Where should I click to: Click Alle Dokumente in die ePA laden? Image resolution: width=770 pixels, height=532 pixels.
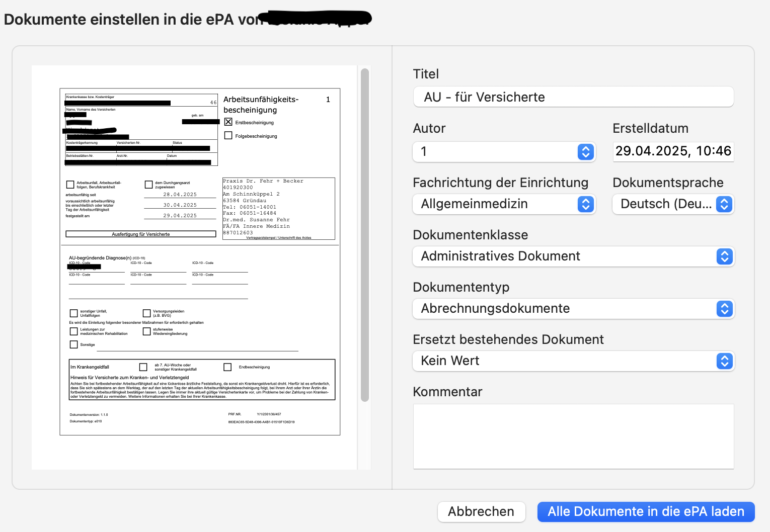646,512
